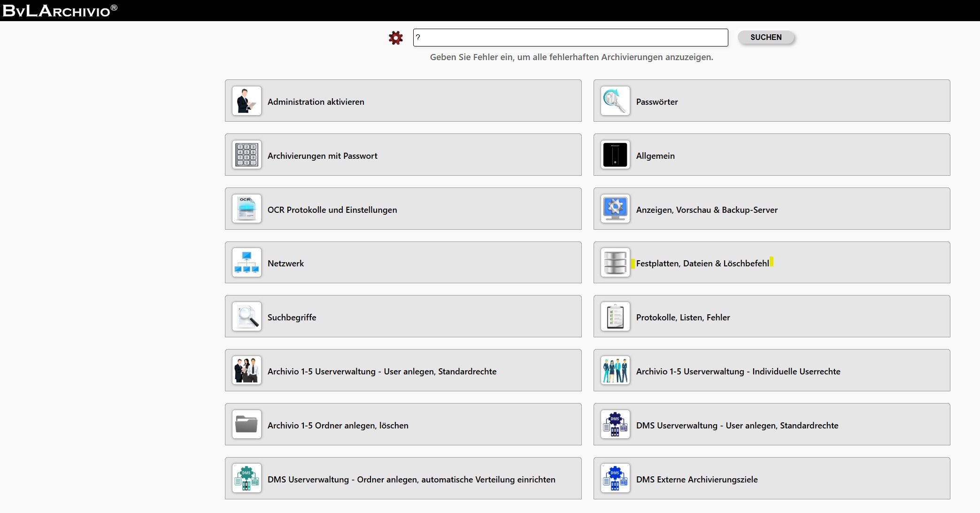Screen dimensions: 980x513
Task: Click the Archivierungen mit Passwort keypad icon
Action: [247, 155]
